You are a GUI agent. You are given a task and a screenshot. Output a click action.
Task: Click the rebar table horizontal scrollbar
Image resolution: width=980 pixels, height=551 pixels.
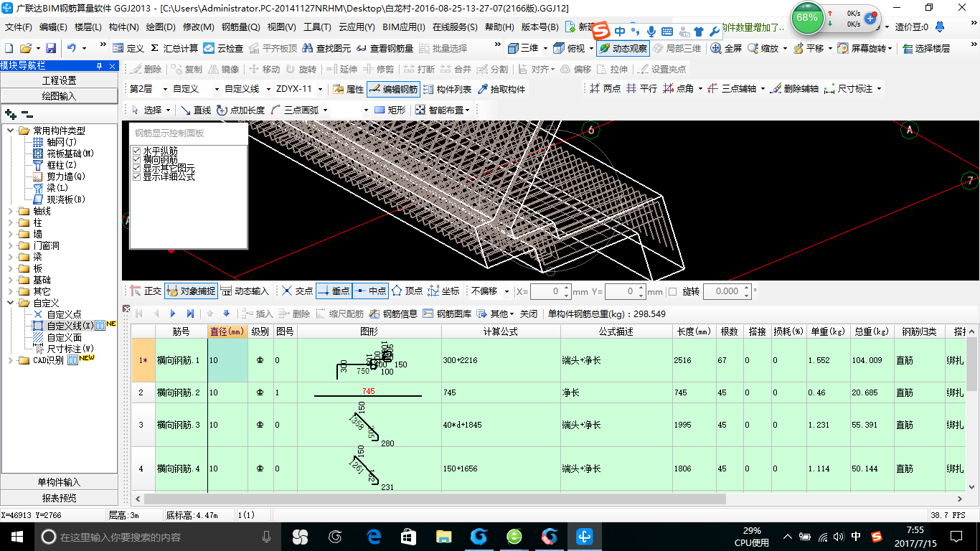(435, 499)
